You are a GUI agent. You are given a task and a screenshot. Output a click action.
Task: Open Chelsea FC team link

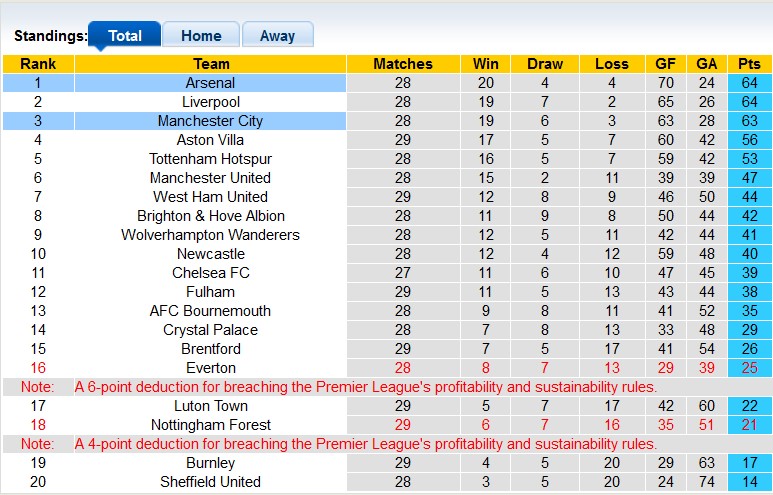click(x=211, y=273)
